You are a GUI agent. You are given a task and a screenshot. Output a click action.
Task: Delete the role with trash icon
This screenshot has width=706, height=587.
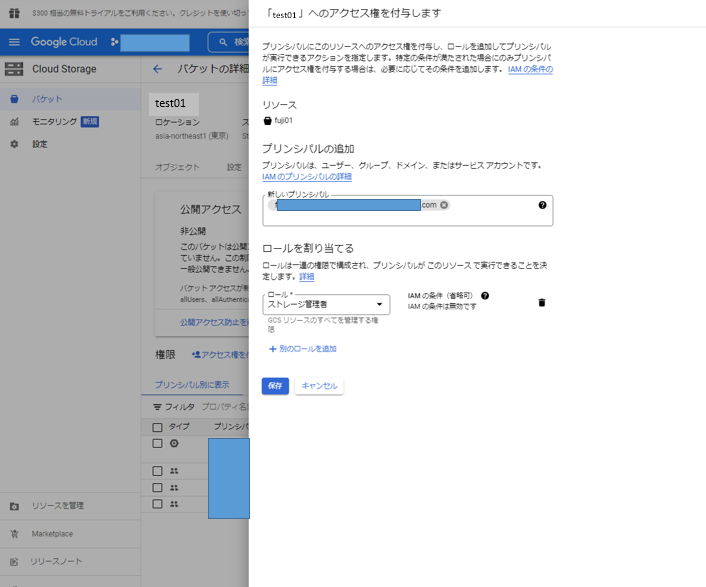[542, 303]
